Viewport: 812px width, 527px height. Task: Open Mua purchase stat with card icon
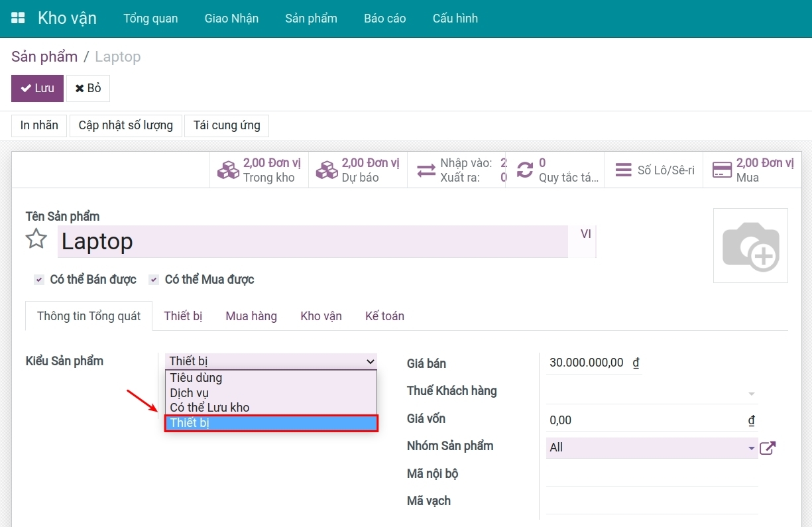pyautogui.click(x=752, y=170)
